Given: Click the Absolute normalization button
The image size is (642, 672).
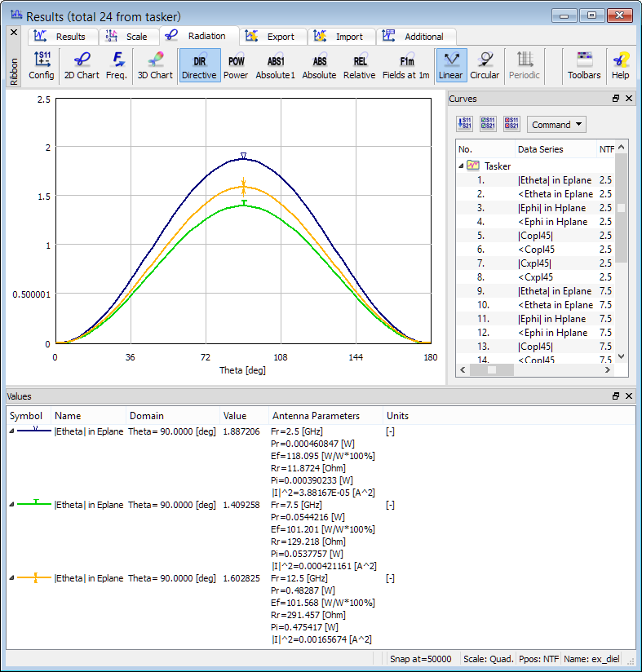Looking at the screenshot, I should [x=319, y=65].
